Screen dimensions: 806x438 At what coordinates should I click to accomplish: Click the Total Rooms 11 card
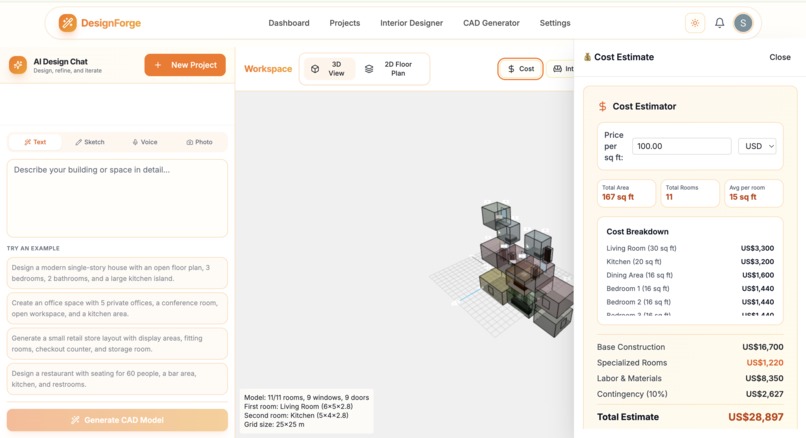click(x=690, y=193)
